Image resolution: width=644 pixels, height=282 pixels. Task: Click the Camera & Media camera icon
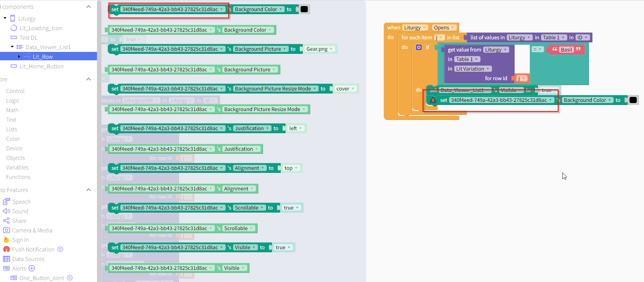click(x=6, y=230)
